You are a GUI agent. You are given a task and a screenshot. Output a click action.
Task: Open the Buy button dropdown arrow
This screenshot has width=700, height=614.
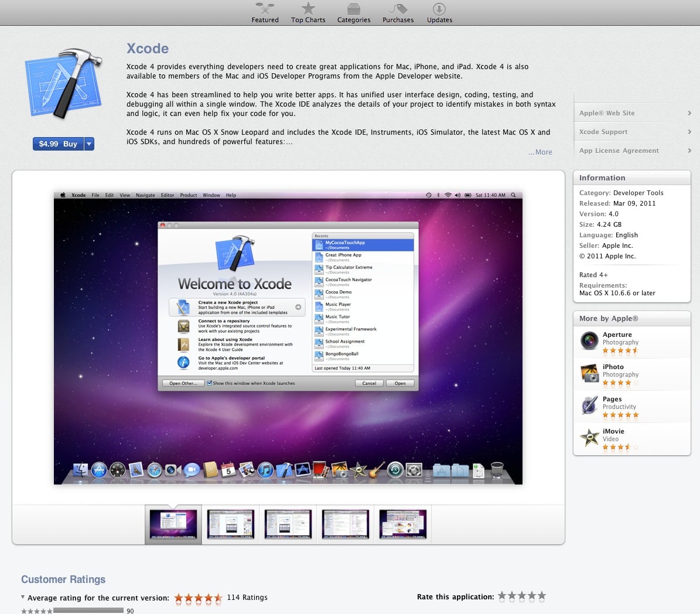(x=89, y=144)
